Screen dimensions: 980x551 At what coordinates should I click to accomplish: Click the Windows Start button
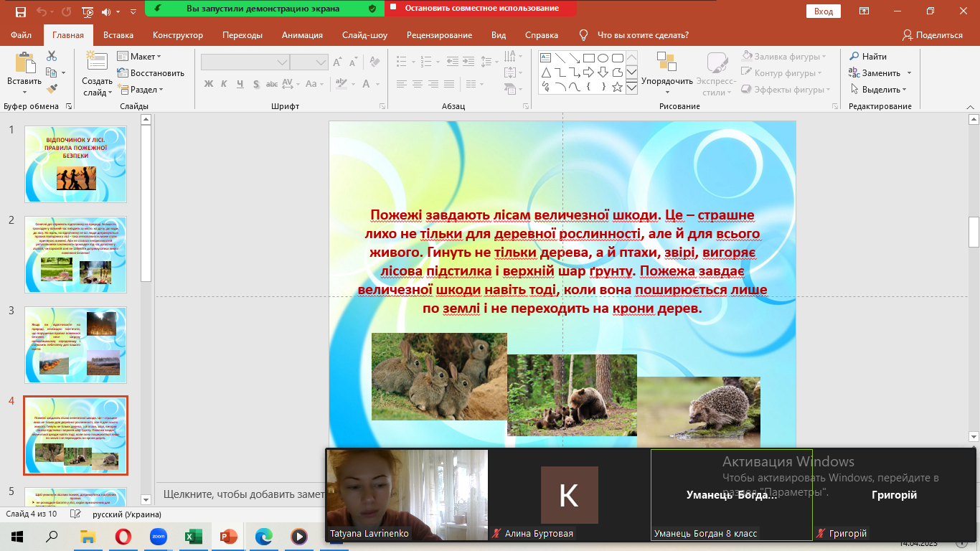coord(17,536)
